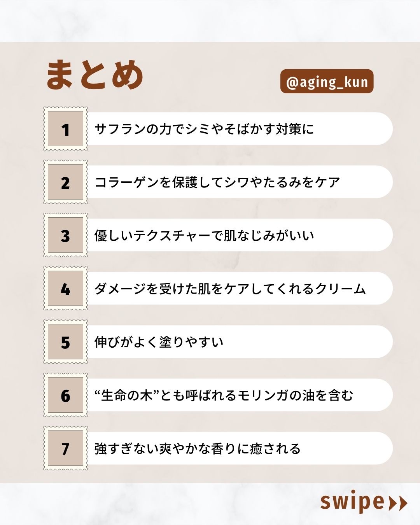Tap the swipe text
This screenshot has width=420, height=525.
tap(352, 502)
